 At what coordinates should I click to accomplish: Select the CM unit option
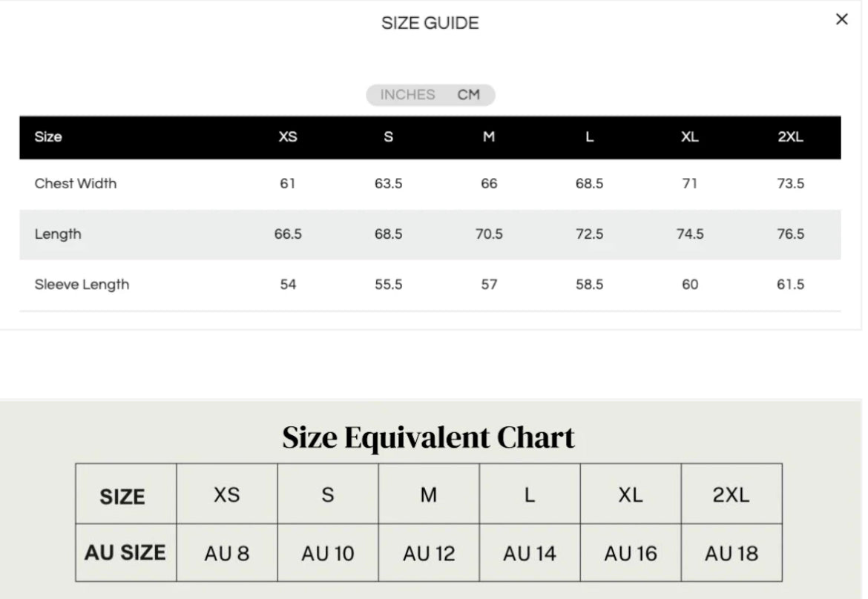(469, 95)
